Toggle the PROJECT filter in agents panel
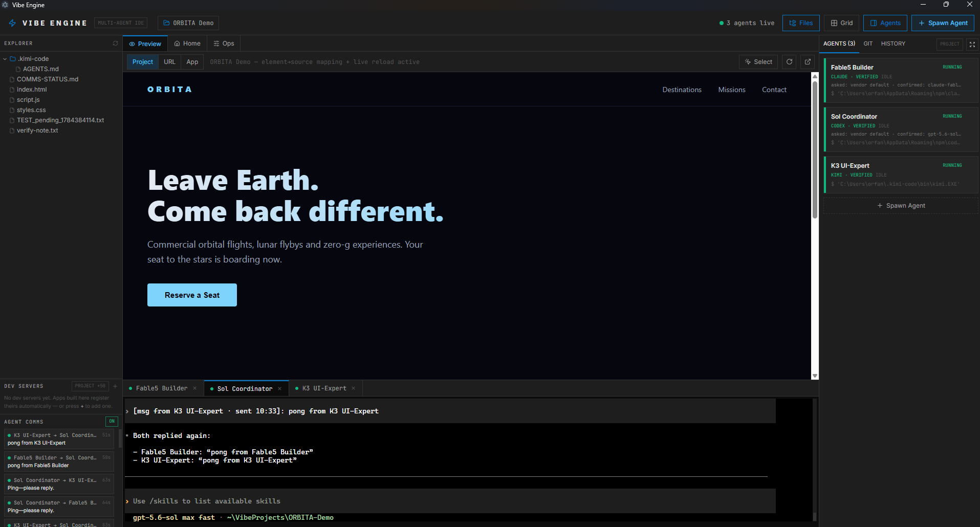This screenshot has height=527, width=980. (950, 44)
